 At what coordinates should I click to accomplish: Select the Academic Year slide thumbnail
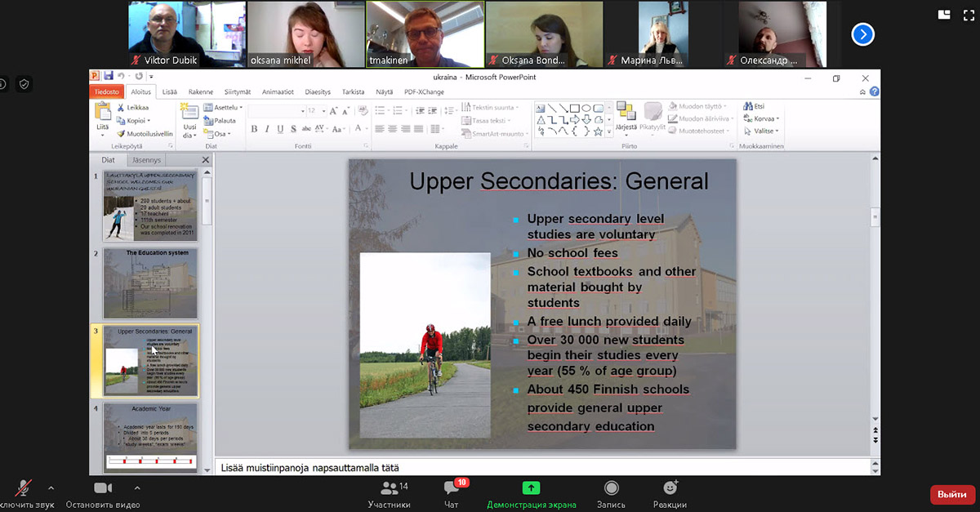point(151,437)
